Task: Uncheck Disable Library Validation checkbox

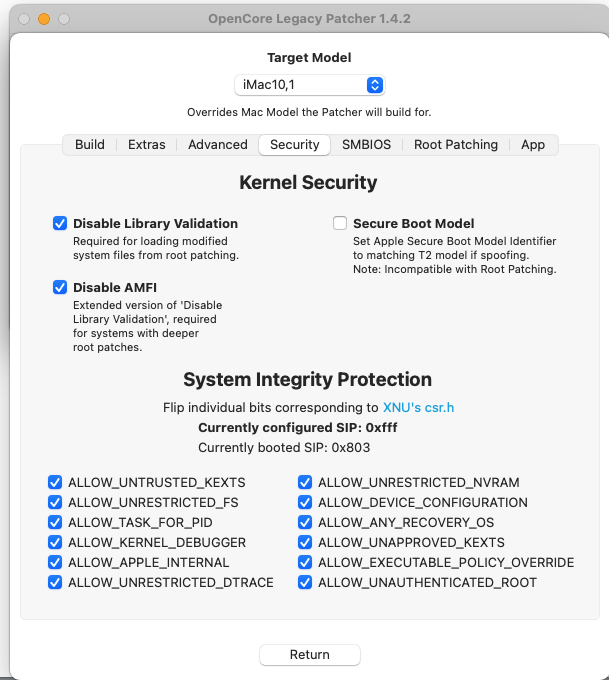Action: coord(60,223)
